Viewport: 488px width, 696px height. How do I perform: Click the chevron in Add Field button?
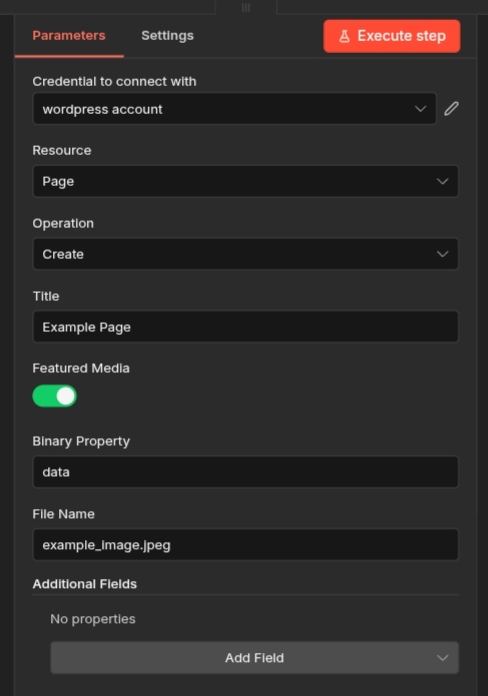[x=442, y=658]
